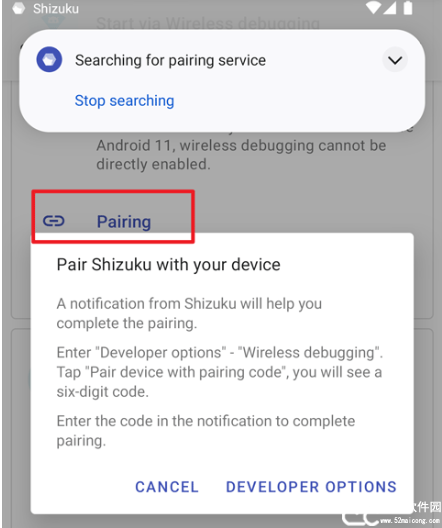Expand the notification with the chevron arrow
This screenshot has height=528, width=442.
coord(395,60)
